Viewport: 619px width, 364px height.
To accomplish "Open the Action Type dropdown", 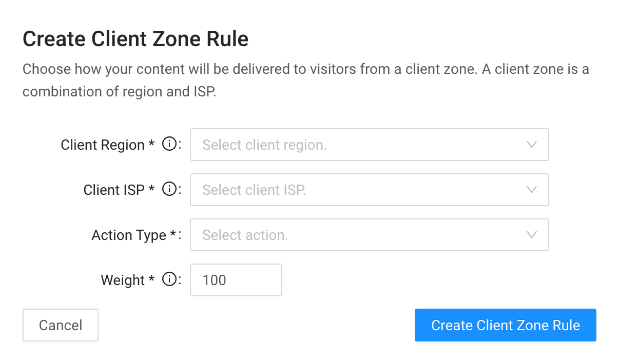I will click(x=370, y=235).
